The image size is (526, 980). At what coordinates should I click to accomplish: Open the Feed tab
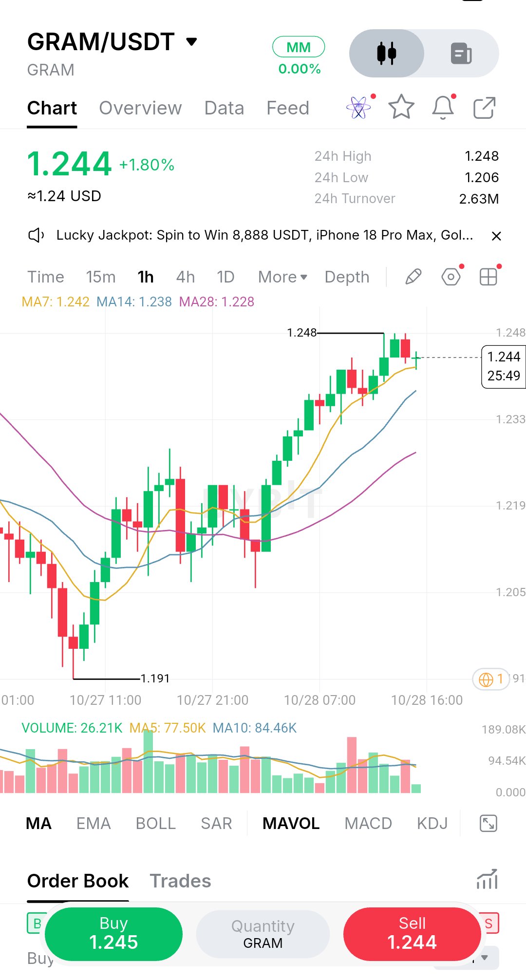pyautogui.click(x=288, y=108)
